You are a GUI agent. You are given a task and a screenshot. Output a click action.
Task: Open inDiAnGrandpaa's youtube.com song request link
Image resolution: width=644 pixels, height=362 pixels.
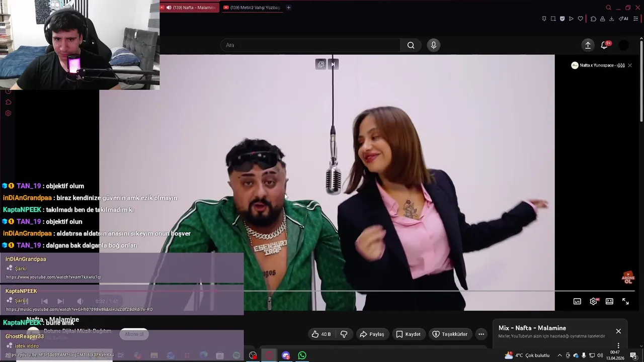[53, 277]
